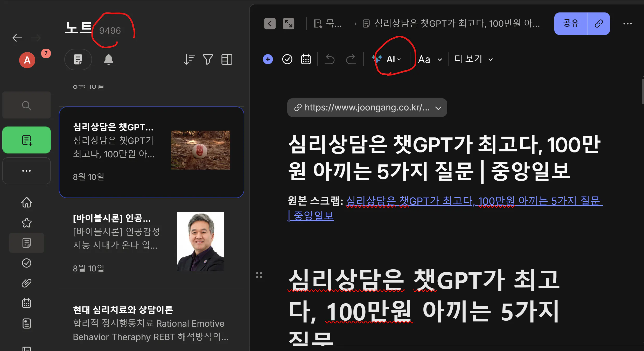Expand the note to full screen
Image resolution: width=644 pixels, height=351 pixels.
click(289, 24)
